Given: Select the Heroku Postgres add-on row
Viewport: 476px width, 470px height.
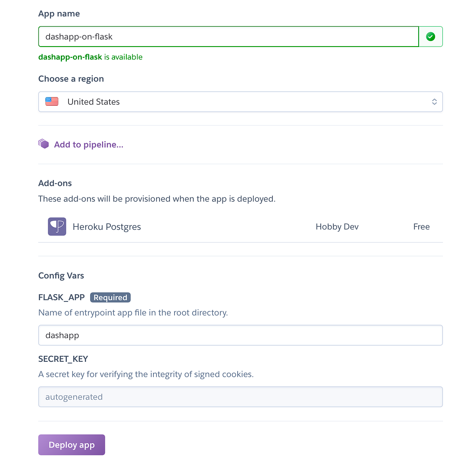Looking at the screenshot, I should tap(240, 226).
